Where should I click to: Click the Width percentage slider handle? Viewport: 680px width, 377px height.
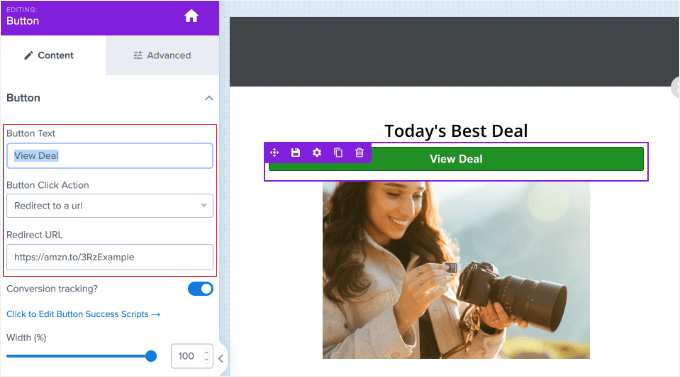tap(151, 356)
